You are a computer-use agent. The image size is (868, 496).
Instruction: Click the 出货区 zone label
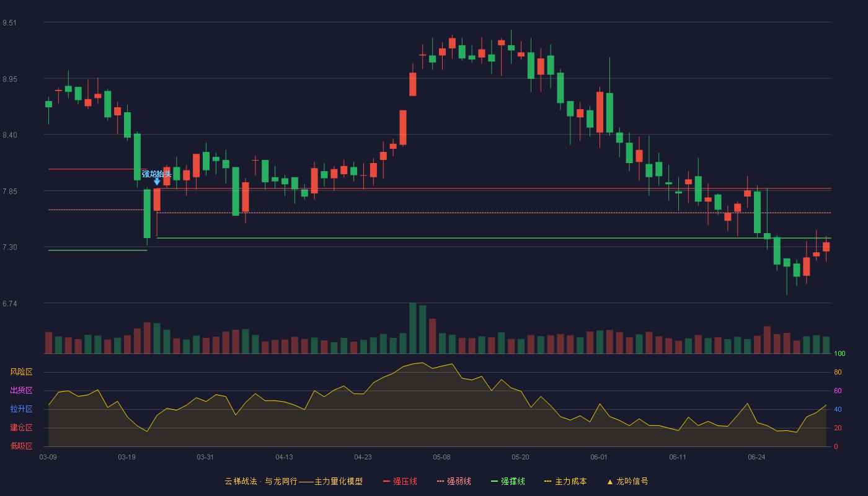tap(21, 391)
